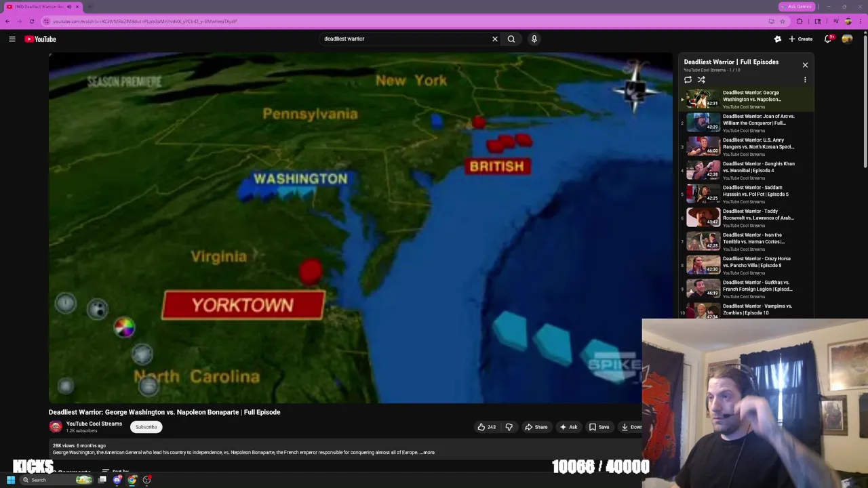This screenshot has width=868, height=488.
Task: Open the Discord icon in the taskbar
Action: 117,480
